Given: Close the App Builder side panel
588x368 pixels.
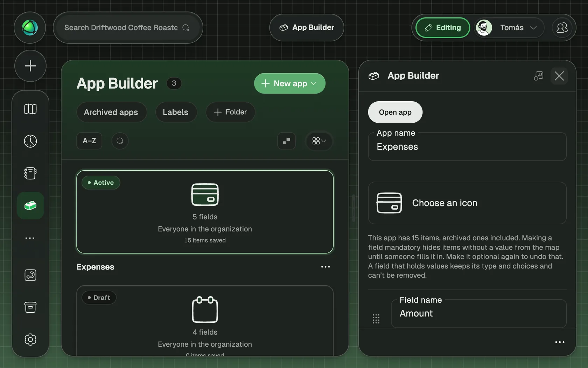Looking at the screenshot, I should 559,76.
